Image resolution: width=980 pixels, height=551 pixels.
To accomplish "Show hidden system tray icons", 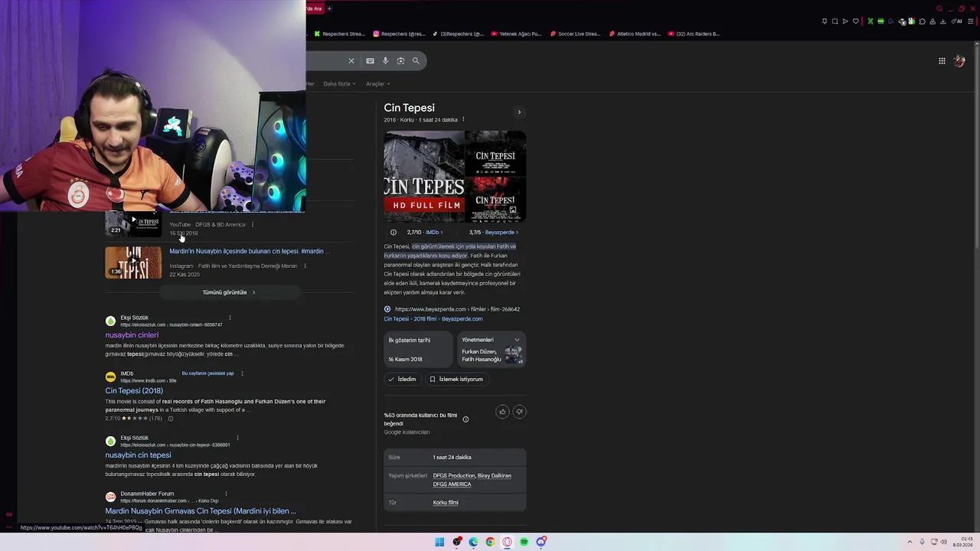I will point(910,542).
